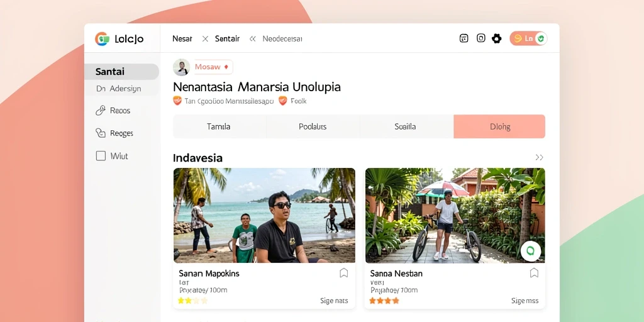This screenshot has height=322, width=644.
Task: Click shield badge beside Tan Cgoolioo
Action: click(x=177, y=101)
